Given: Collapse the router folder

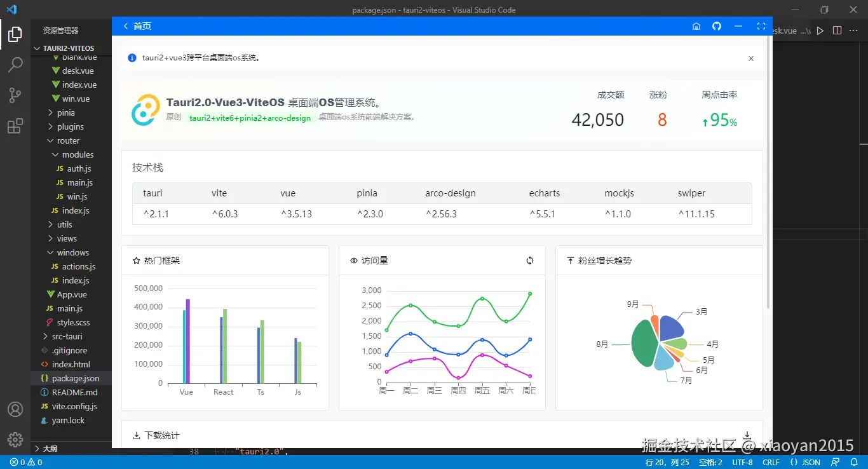Looking at the screenshot, I should coord(69,141).
